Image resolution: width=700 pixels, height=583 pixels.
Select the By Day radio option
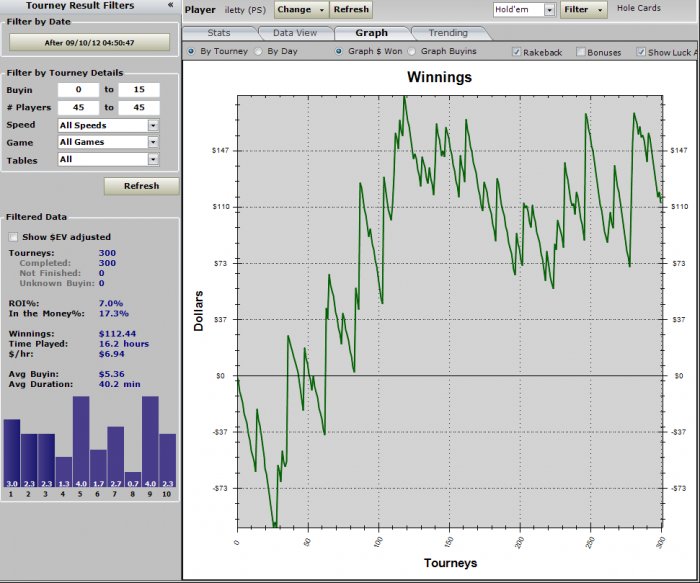pos(259,51)
